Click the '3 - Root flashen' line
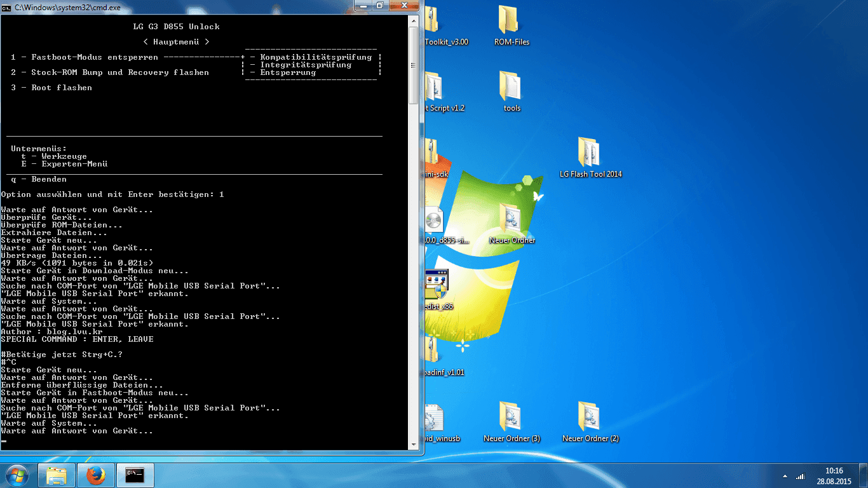Screen dimensions: 868x488 51,88
